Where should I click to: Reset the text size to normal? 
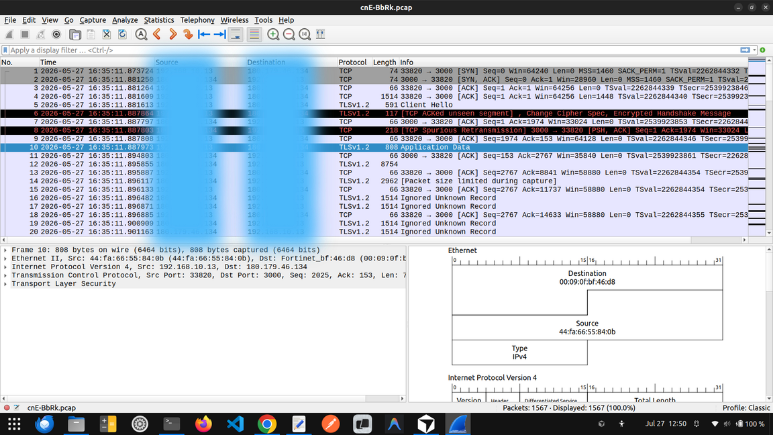(x=305, y=34)
